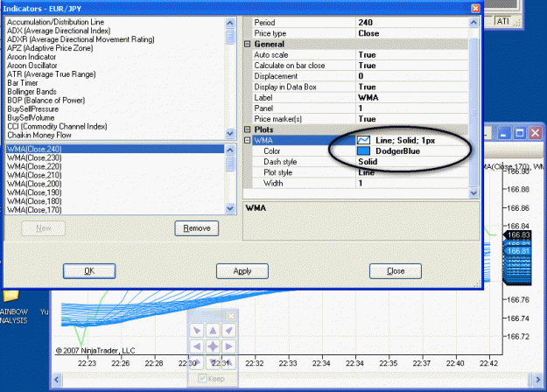
Task: Select Bollinger Bands indicator
Action: [116, 92]
